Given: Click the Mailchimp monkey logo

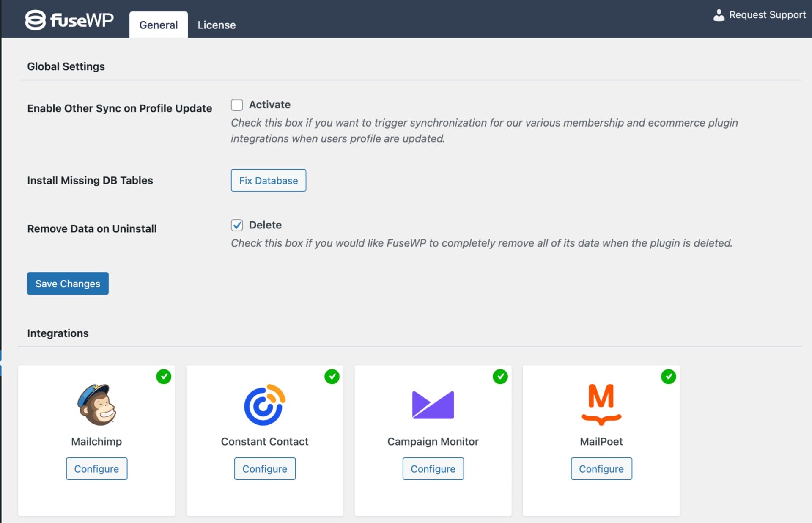Looking at the screenshot, I should tap(96, 405).
